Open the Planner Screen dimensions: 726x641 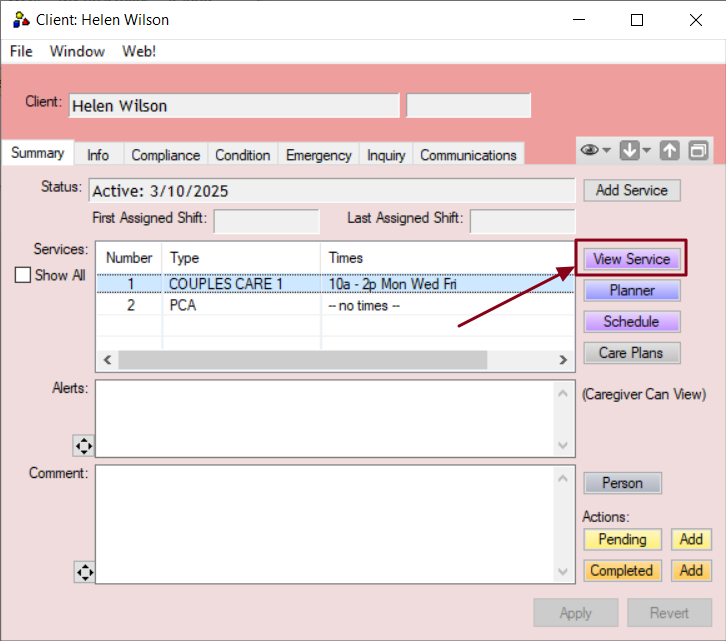point(632,290)
